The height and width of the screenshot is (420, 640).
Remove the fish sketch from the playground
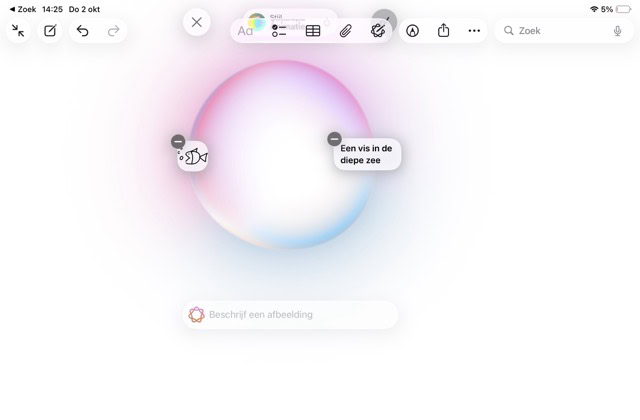[178, 142]
